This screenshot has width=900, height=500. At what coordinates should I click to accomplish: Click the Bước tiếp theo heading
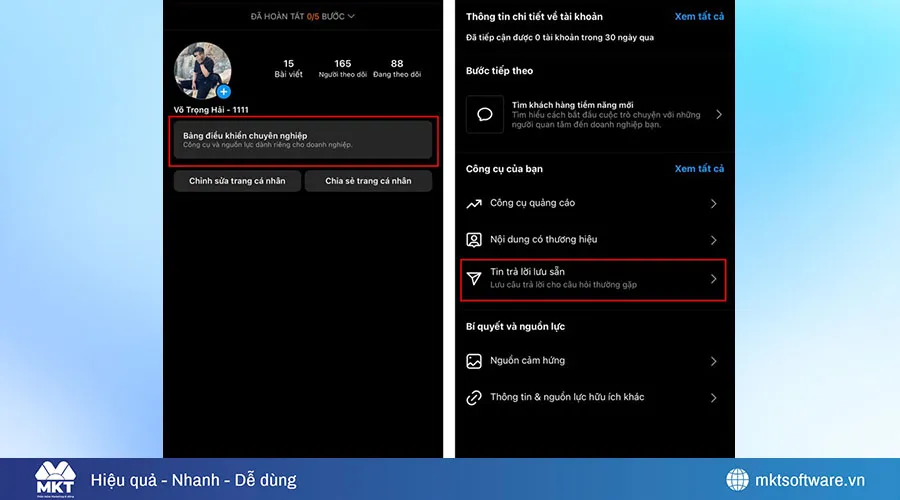[x=499, y=71]
